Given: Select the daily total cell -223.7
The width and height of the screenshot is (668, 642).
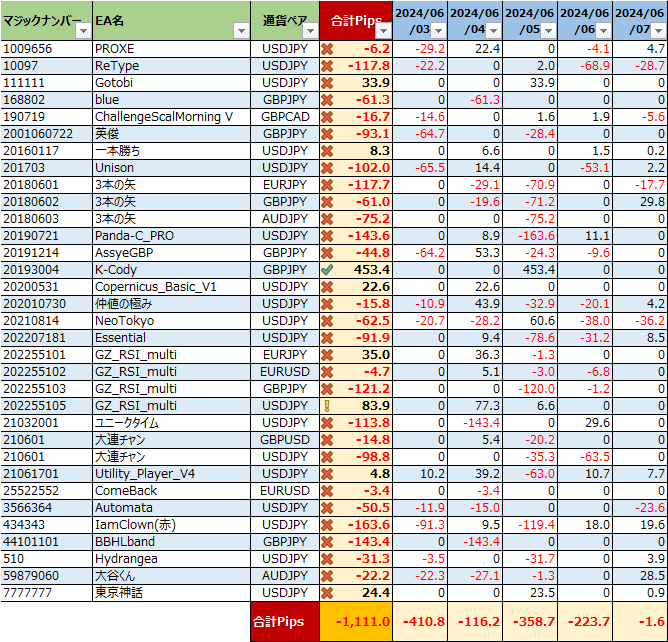Looking at the screenshot, I should (585, 622).
